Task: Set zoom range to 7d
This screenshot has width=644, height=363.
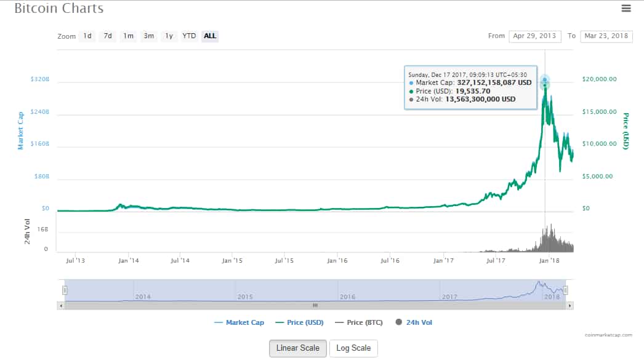Action: (108, 36)
